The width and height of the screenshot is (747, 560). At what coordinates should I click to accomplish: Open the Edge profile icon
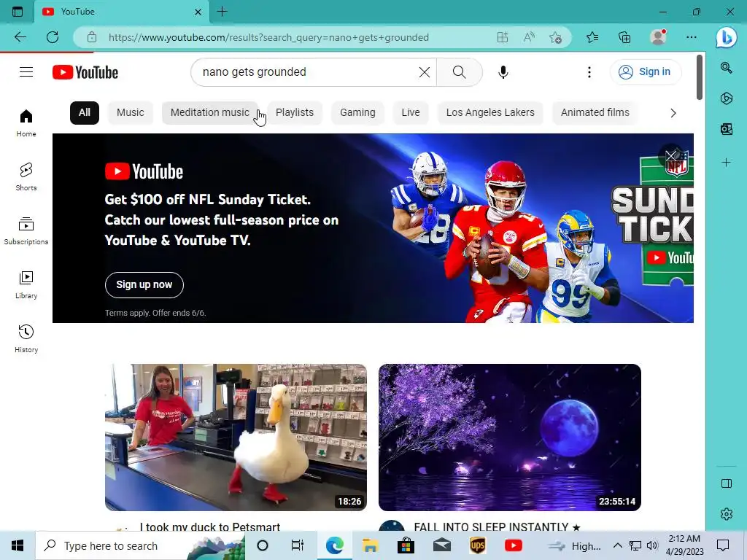pos(659,37)
